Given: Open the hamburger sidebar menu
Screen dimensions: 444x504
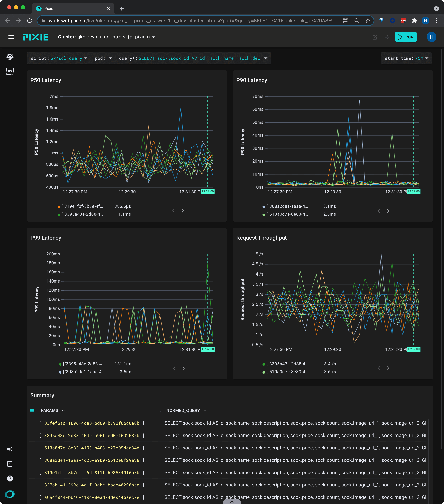Looking at the screenshot, I should (11, 37).
